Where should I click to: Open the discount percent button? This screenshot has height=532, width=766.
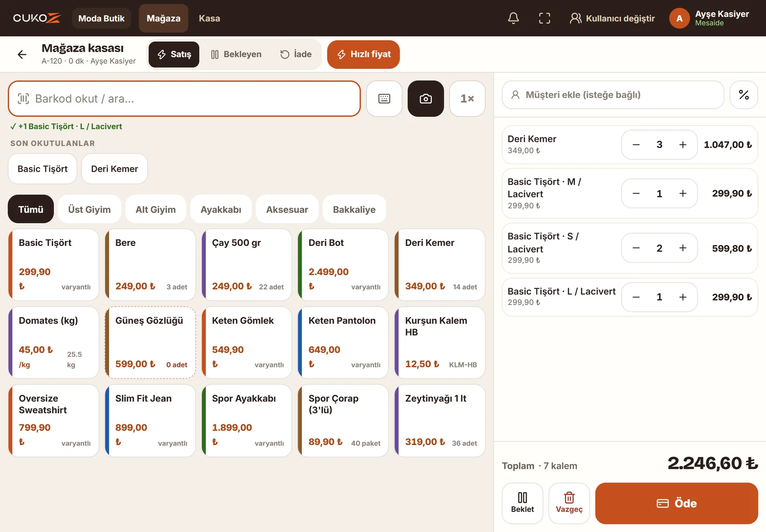click(x=743, y=95)
